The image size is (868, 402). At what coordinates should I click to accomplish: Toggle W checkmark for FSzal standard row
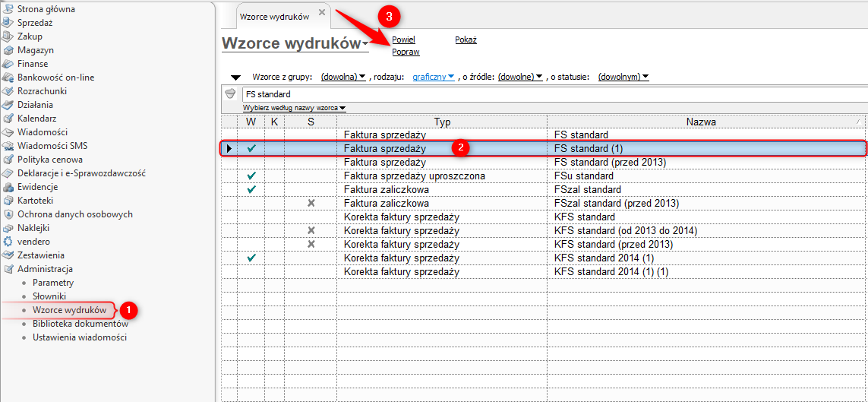(252, 189)
